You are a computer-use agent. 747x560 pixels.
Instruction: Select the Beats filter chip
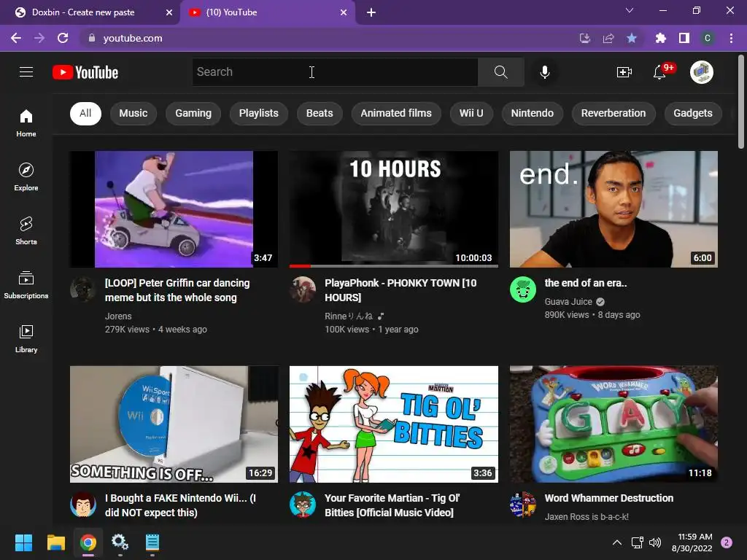point(320,113)
